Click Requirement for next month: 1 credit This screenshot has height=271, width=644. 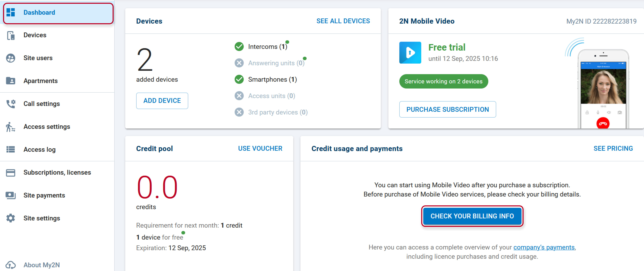[x=189, y=225]
